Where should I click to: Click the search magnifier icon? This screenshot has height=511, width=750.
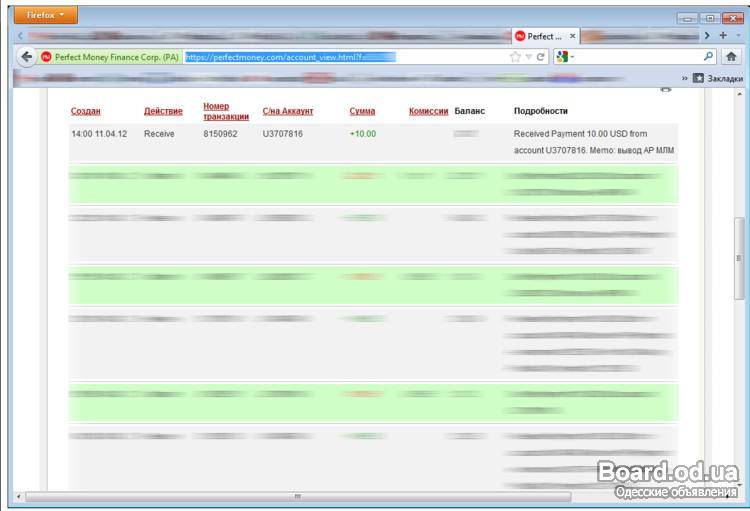coord(709,57)
